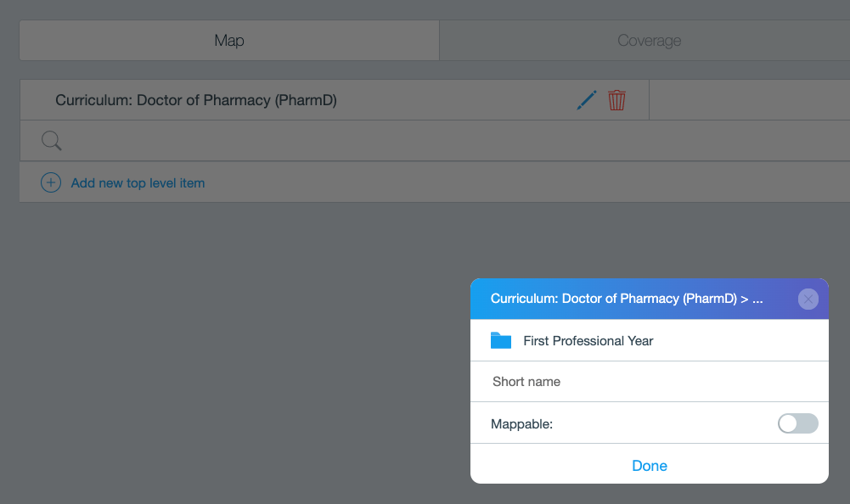Close the popup using the X button
Image resolution: width=850 pixels, height=504 pixels.
(x=808, y=300)
